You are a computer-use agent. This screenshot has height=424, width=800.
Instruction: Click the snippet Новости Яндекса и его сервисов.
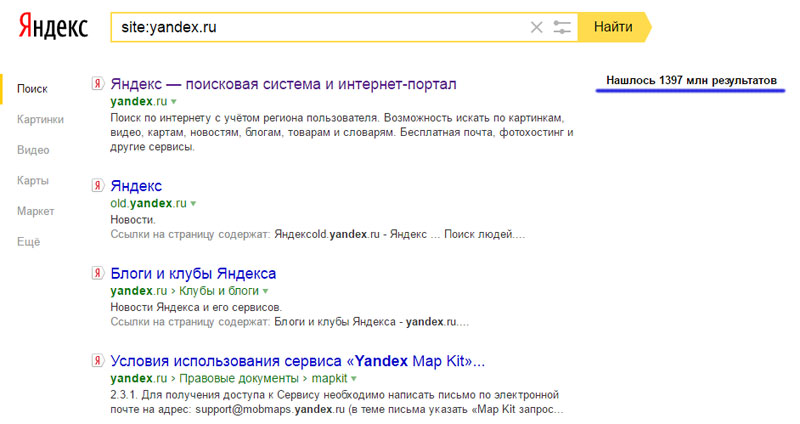coord(196,308)
